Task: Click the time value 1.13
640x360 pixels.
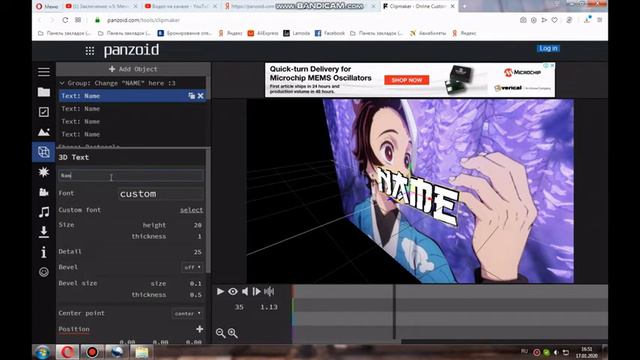Action: [269, 307]
